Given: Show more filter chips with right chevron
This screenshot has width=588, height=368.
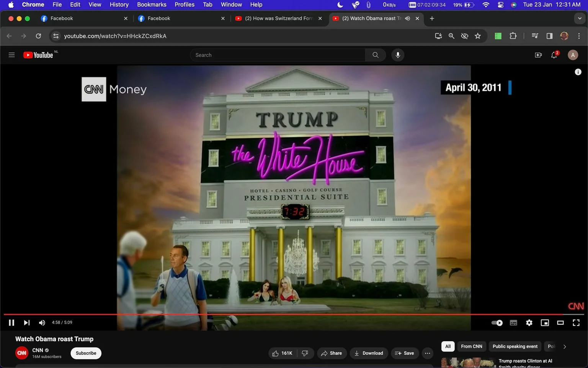Looking at the screenshot, I should coord(564,347).
